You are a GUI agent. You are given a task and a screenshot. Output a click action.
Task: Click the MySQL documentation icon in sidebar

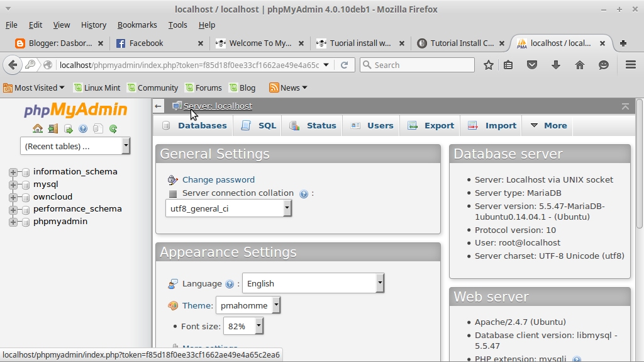coord(97,129)
